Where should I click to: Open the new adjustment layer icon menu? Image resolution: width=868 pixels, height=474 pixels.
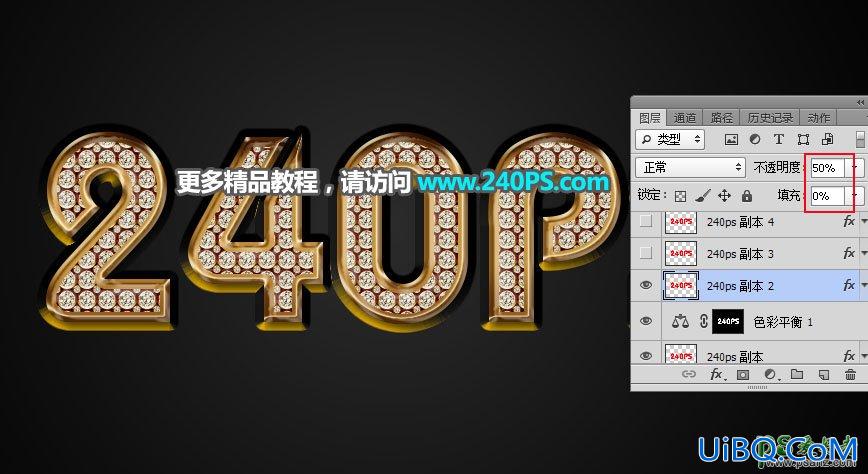pos(770,375)
